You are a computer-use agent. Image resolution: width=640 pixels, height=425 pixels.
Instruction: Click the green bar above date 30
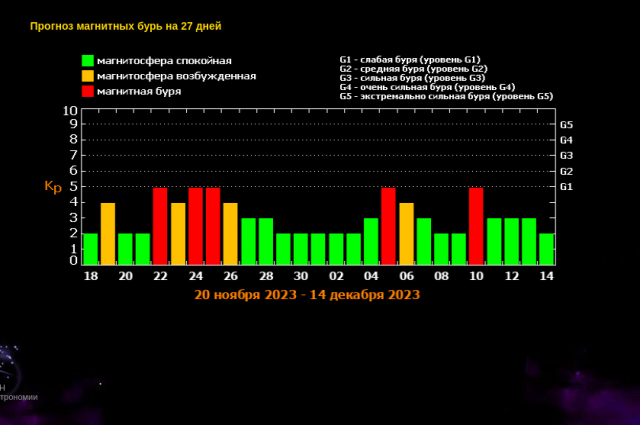tap(301, 249)
